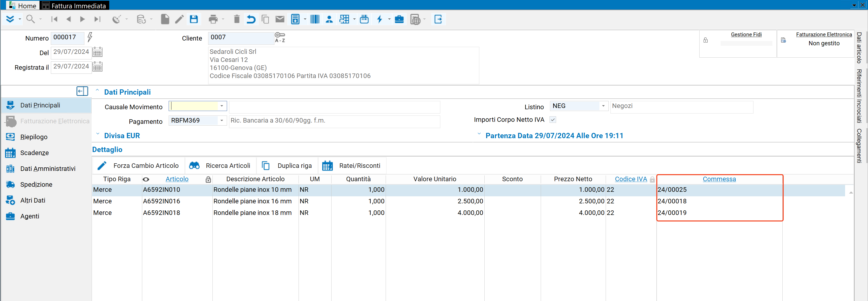Click the padlock icon in Gestione Fidi

tap(706, 41)
